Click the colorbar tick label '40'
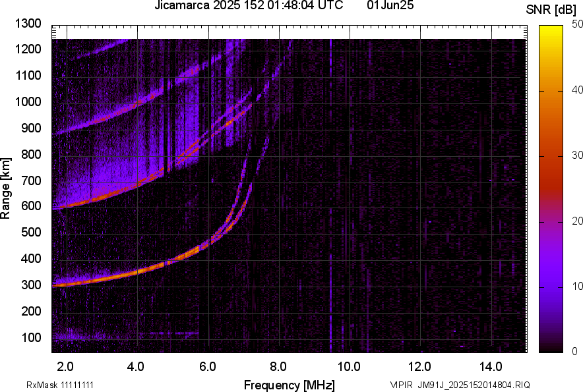Image resolution: width=583 pixels, height=392 pixels. coord(578,90)
